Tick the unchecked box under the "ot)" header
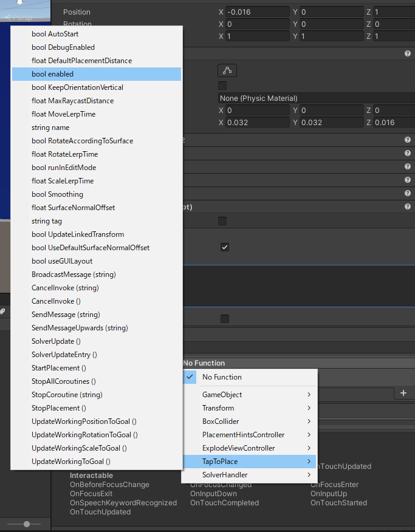Image resolution: width=415 pixels, height=532 pixels. (222, 221)
